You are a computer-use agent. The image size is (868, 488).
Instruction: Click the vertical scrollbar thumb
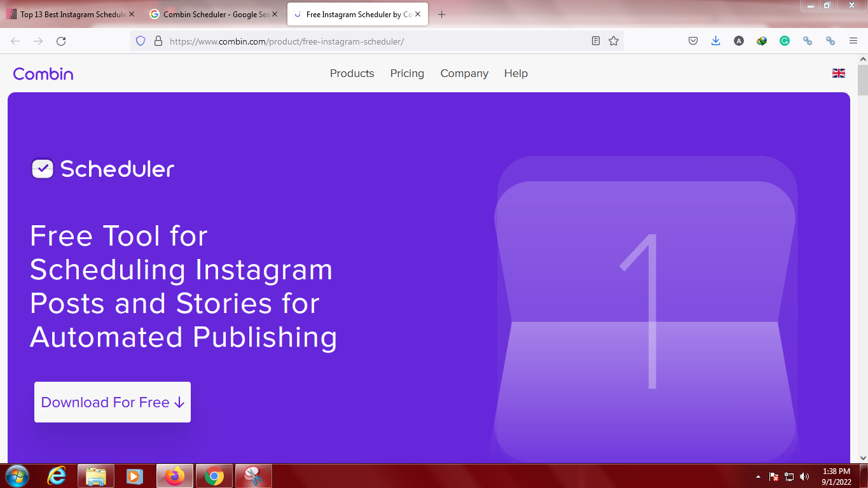coord(862,80)
